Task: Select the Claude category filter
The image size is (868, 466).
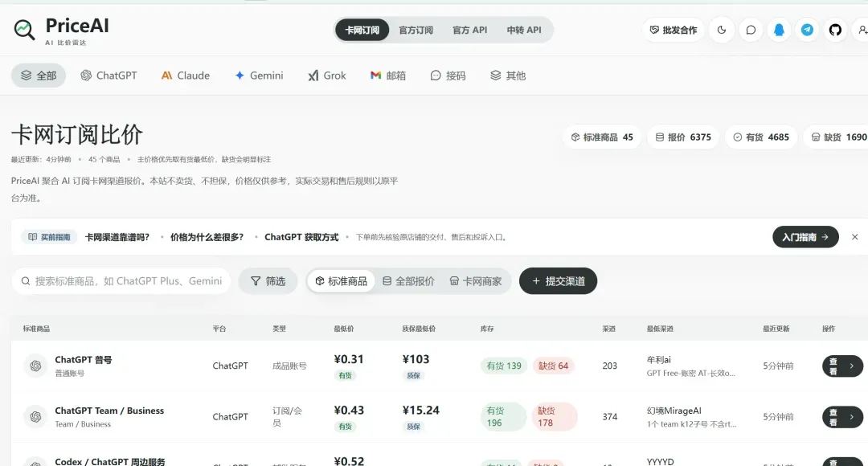Action: point(186,76)
